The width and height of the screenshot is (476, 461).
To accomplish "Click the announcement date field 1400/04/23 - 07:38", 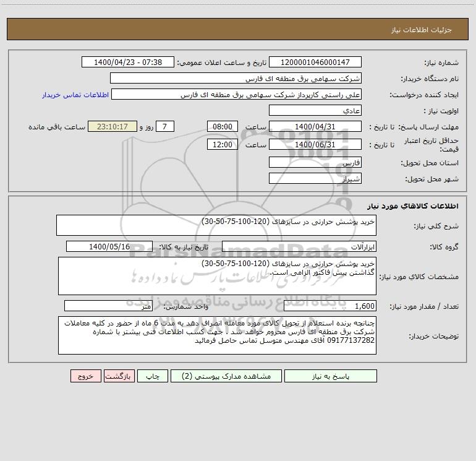I will click(x=128, y=62).
